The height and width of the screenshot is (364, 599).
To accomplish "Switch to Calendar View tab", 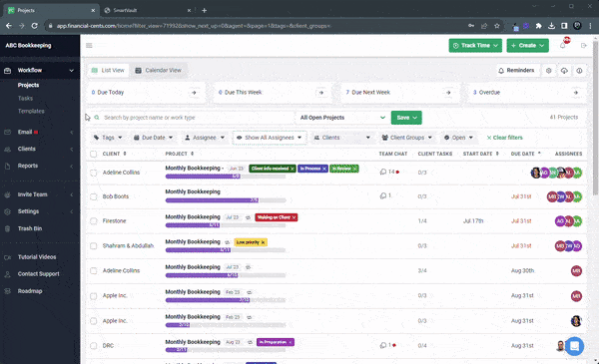I will tap(158, 70).
